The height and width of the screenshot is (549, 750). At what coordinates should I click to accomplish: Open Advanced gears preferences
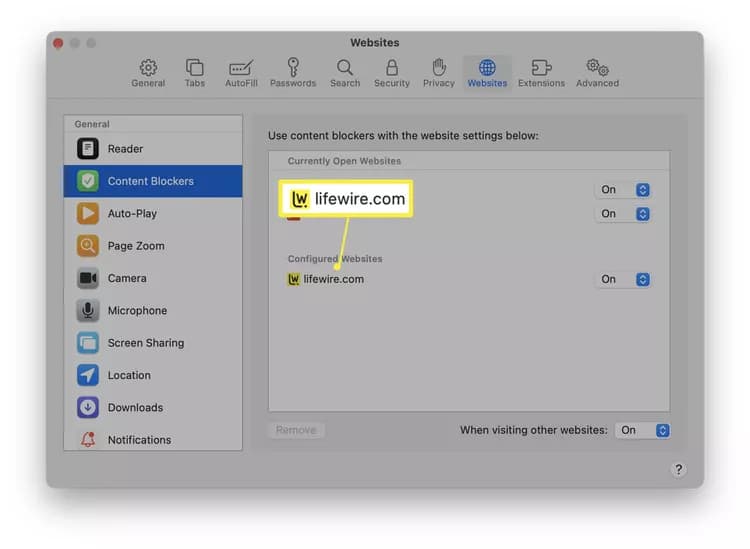click(x=597, y=73)
